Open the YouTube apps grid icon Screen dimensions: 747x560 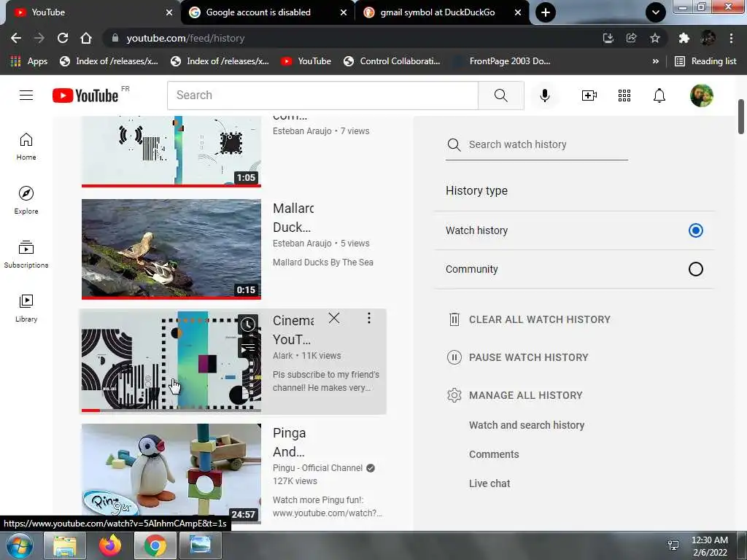click(x=624, y=96)
